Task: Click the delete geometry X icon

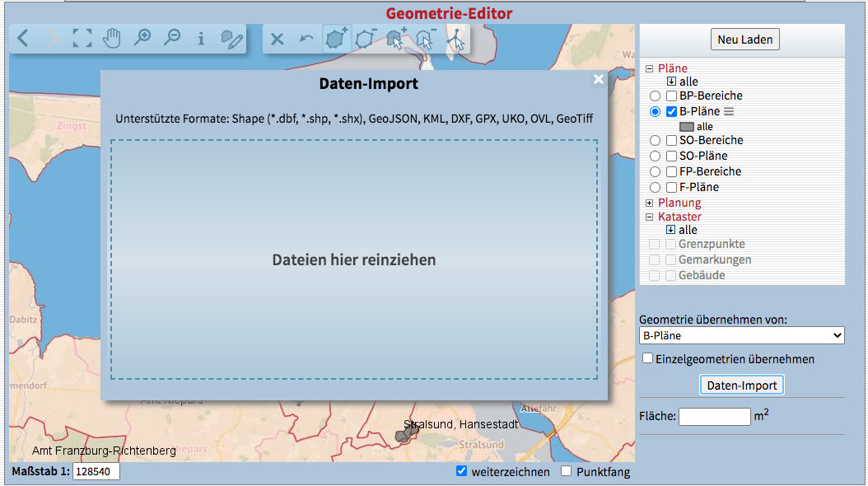Action: (277, 39)
